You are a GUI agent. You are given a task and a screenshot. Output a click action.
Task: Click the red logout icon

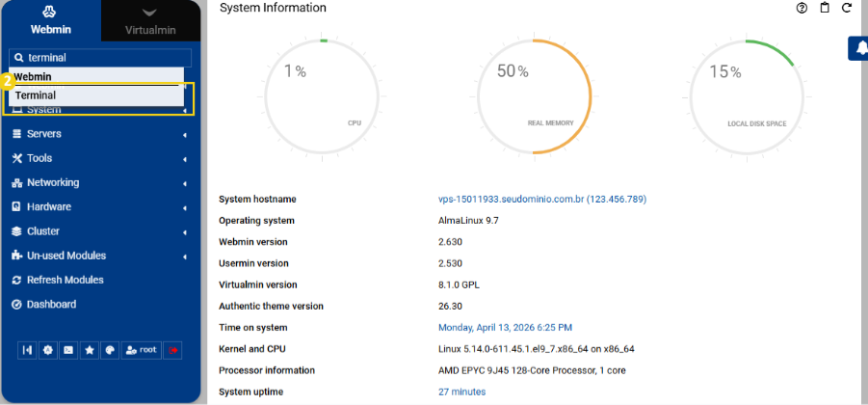coord(172,350)
